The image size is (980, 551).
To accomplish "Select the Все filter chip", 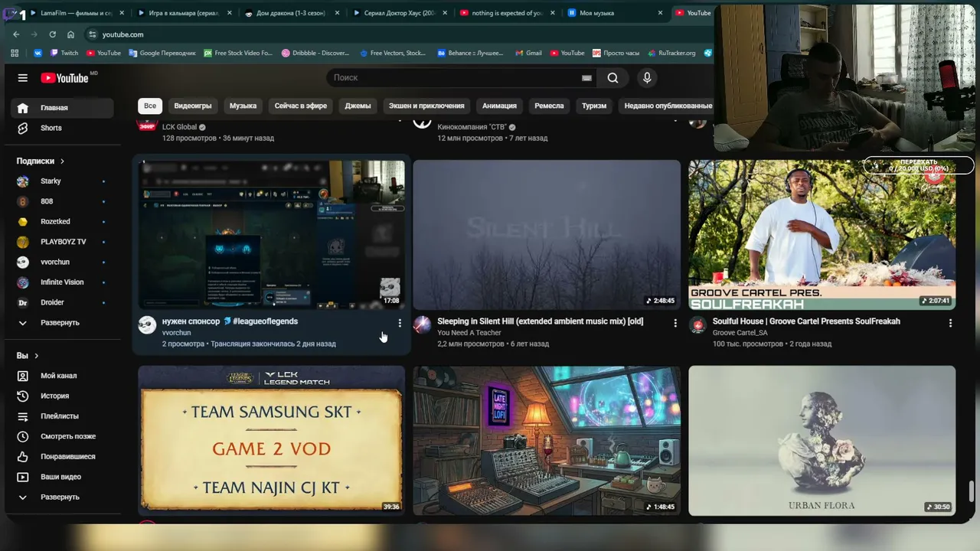I will click(x=150, y=106).
